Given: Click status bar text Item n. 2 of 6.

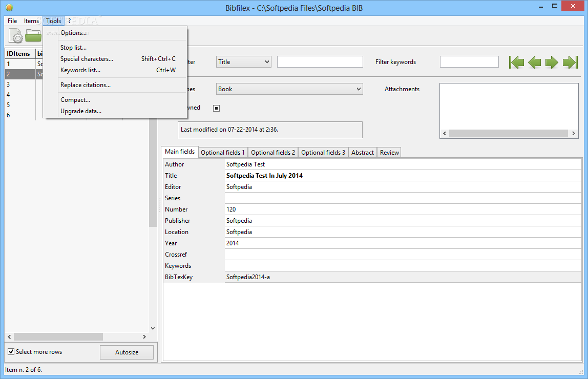Looking at the screenshot, I should click(24, 370).
